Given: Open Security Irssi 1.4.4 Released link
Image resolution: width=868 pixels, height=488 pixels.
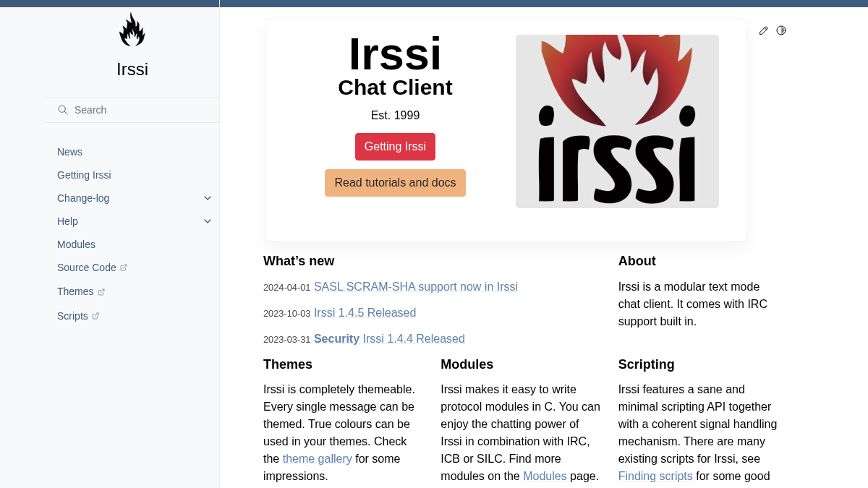Looking at the screenshot, I should click(x=389, y=339).
